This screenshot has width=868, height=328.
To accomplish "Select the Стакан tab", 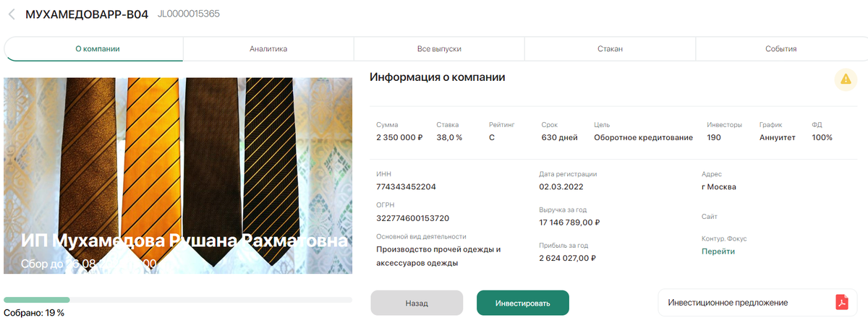I will (610, 49).
